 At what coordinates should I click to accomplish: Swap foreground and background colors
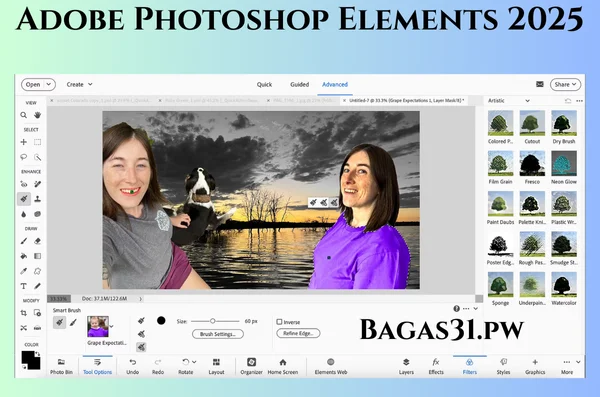pyautogui.click(x=37, y=355)
